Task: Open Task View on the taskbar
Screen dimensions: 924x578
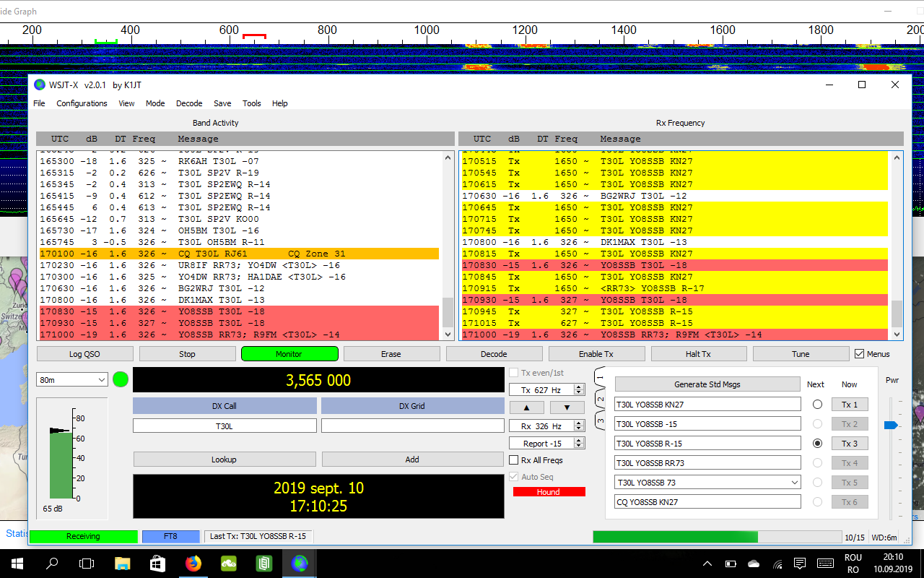Action: [x=87, y=564]
